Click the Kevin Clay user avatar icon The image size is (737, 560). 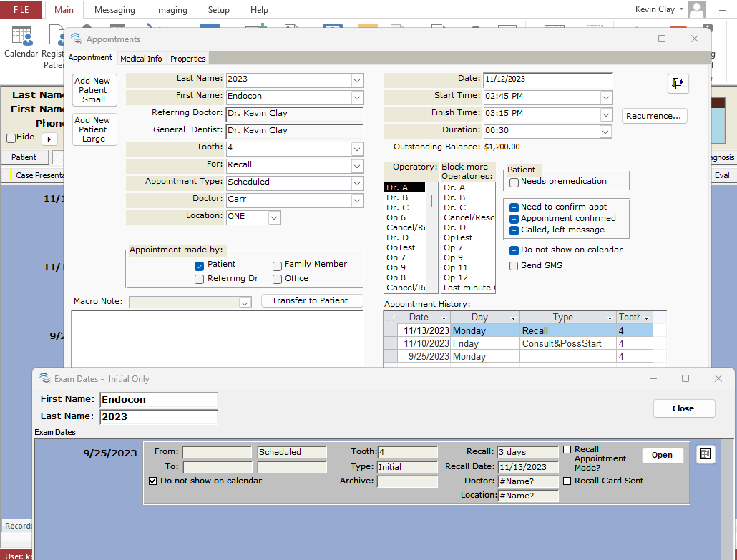click(696, 10)
